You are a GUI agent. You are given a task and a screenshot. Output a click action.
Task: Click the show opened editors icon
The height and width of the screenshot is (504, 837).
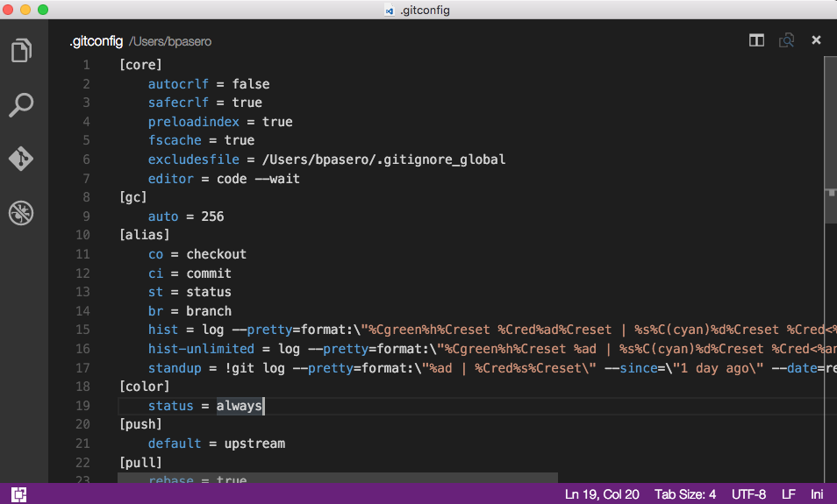click(x=786, y=40)
